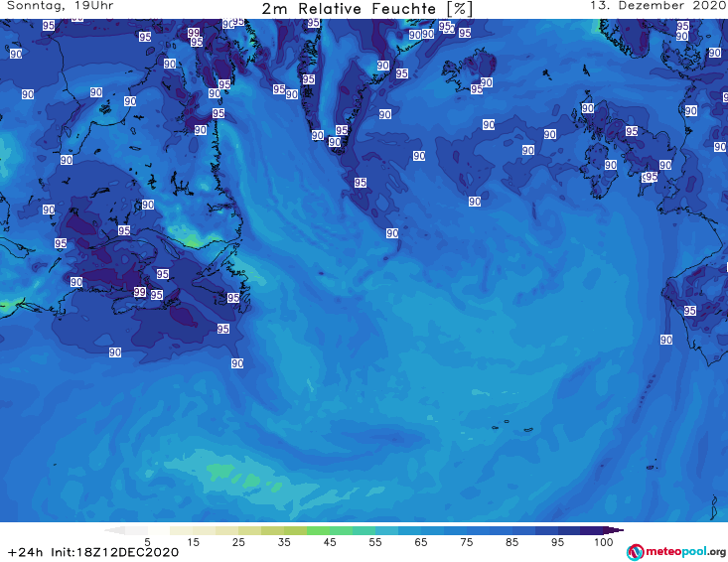The width and height of the screenshot is (728, 562).
Task: Click the "25" color scale tick label
Action: coord(238,542)
